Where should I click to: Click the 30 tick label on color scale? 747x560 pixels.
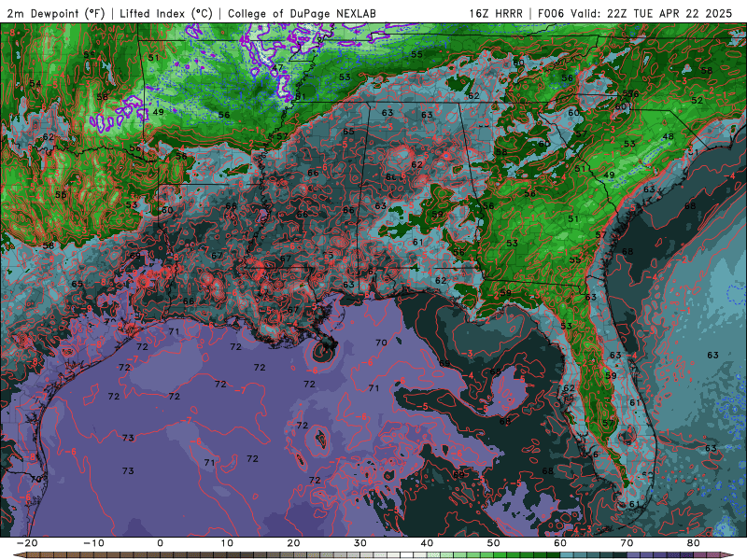(360, 543)
